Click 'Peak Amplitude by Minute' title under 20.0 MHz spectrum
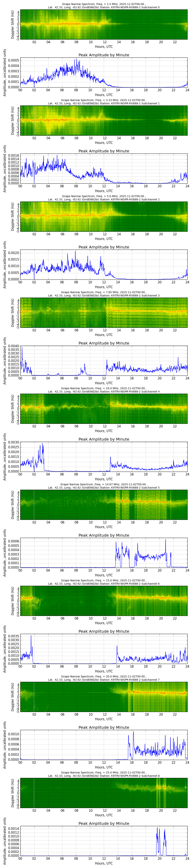 tap(104, 727)
